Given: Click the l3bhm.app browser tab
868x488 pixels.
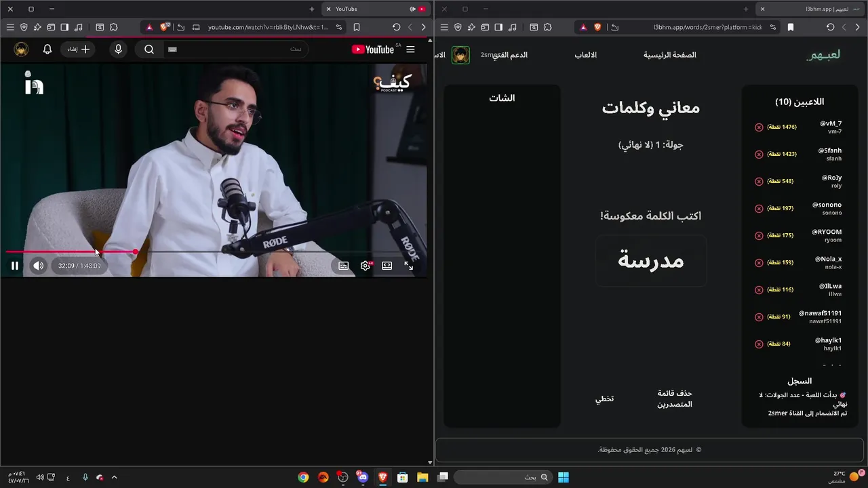Looking at the screenshot, I should tap(809, 9).
